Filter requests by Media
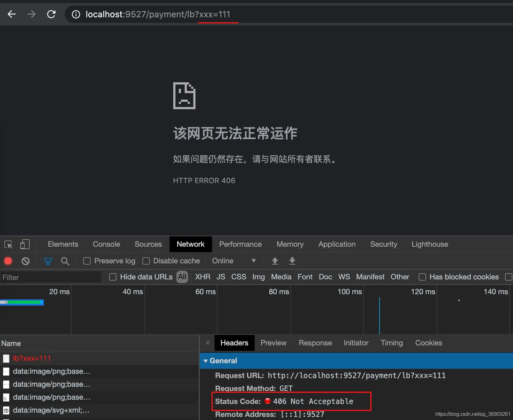 [281, 277]
